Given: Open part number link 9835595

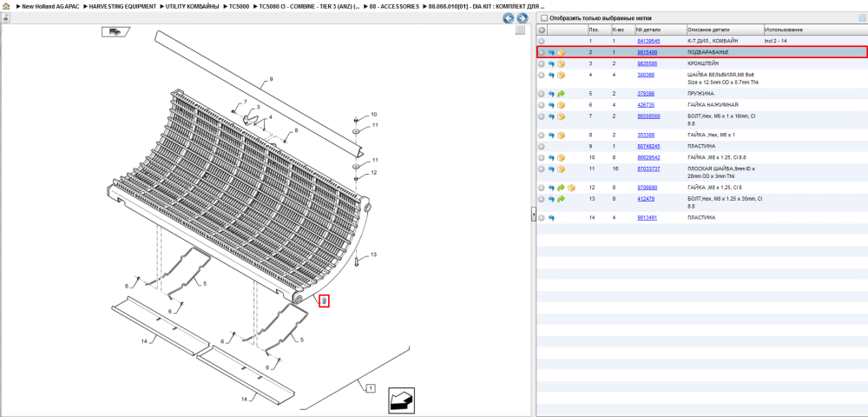Looking at the screenshot, I should click(x=648, y=63).
